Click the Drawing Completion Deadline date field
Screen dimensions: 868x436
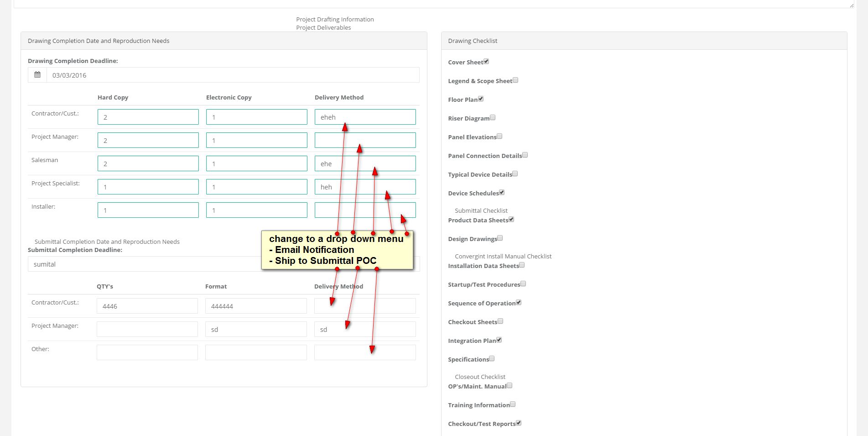point(233,75)
